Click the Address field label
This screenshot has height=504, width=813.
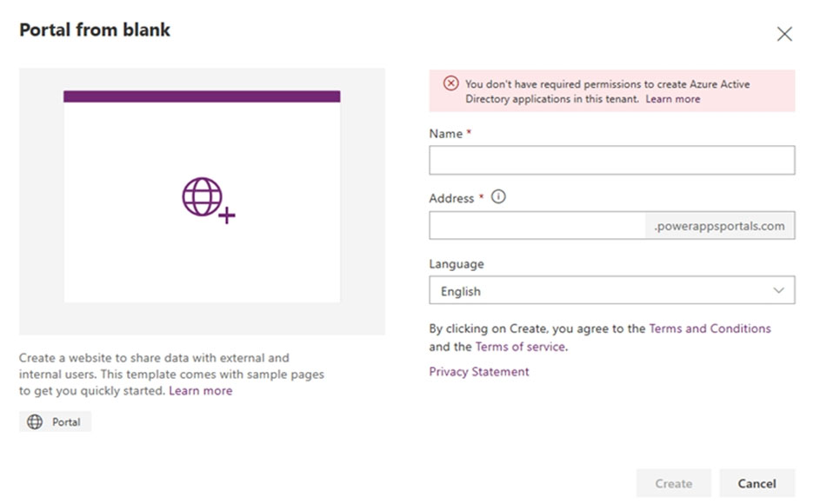[x=451, y=198]
